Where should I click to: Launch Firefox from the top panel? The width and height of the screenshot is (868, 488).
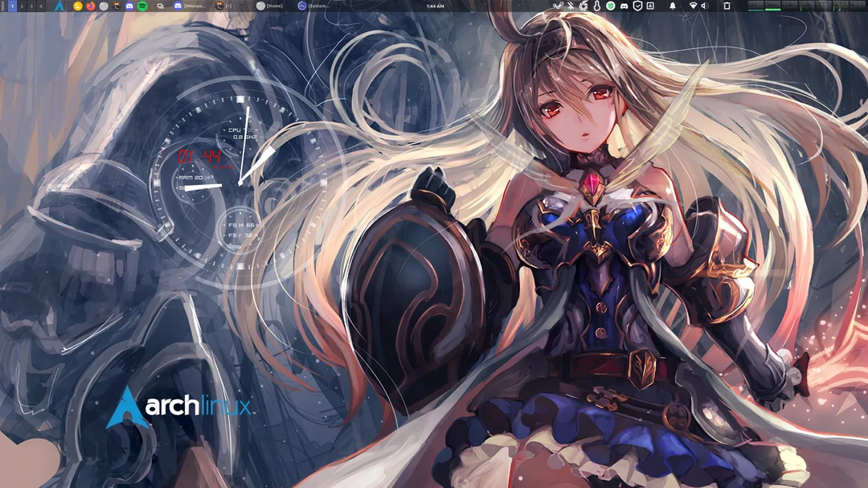click(90, 6)
